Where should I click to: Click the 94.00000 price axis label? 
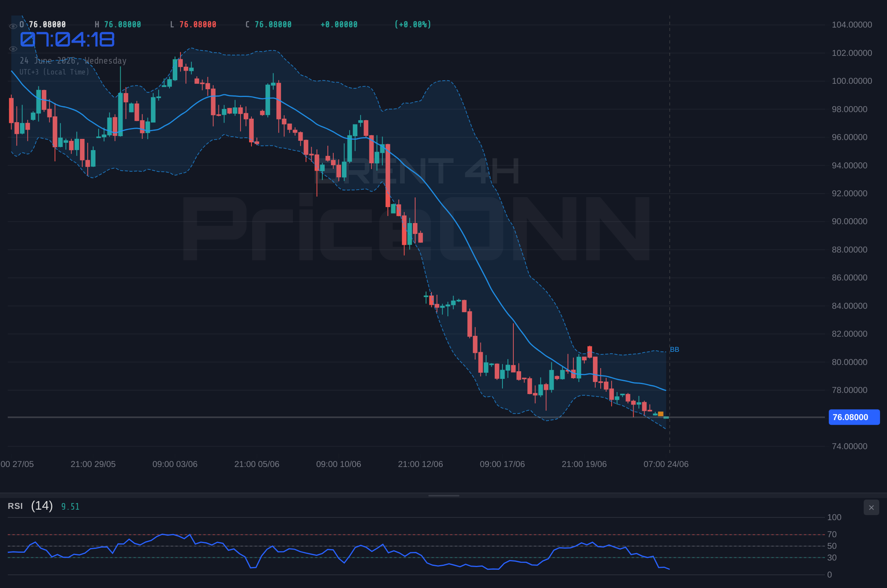coord(849,166)
